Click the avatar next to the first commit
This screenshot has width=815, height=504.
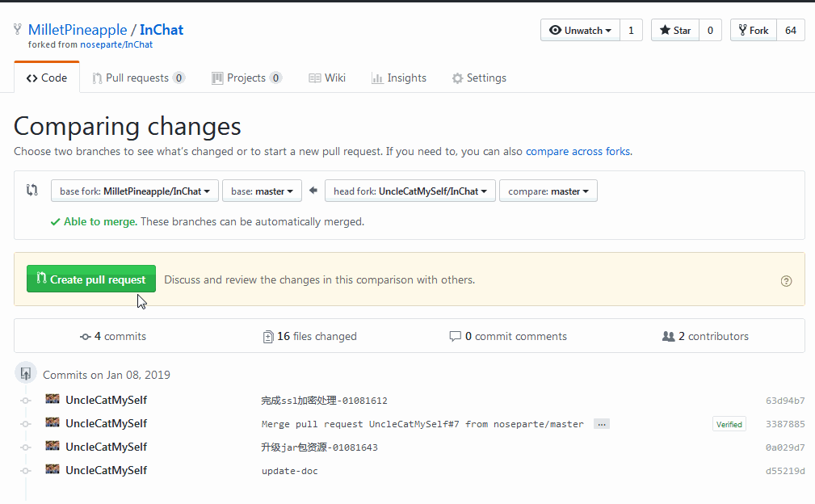pos(53,400)
